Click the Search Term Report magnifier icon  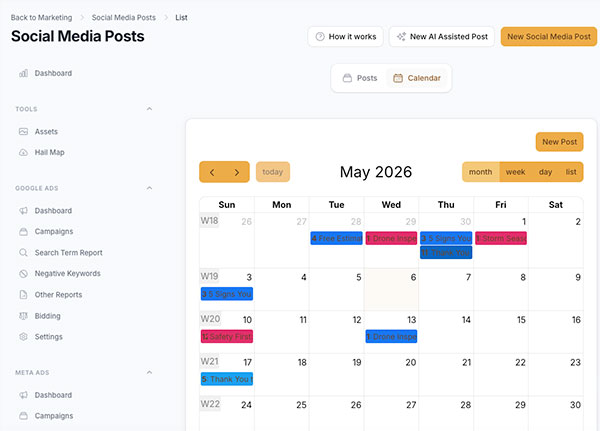point(23,253)
